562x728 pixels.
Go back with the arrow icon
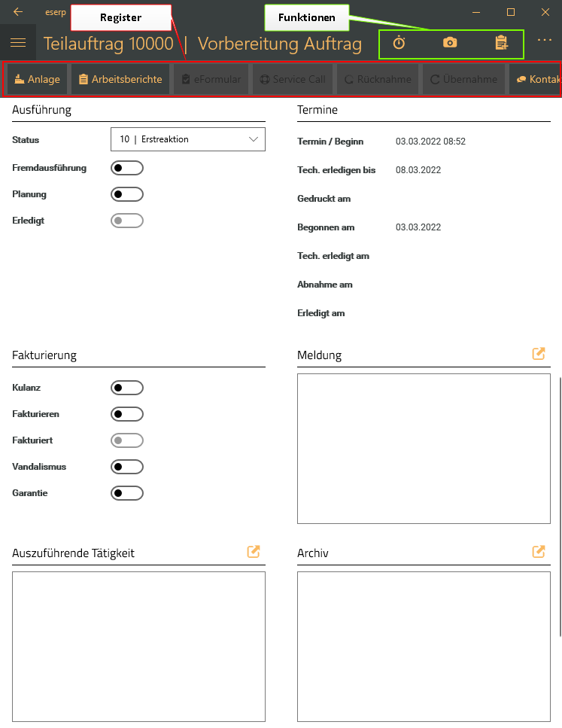(x=18, y=11)
